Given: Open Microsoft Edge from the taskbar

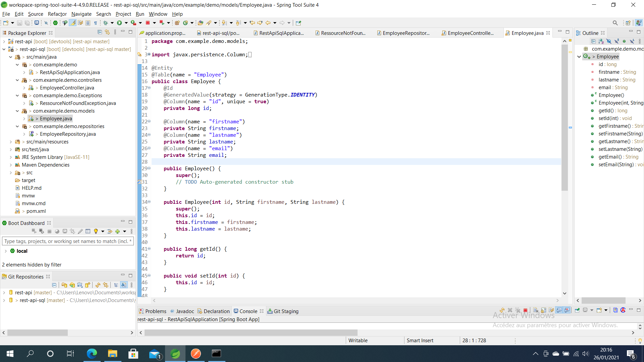Looking at the screenshot, I should [92, 354].
